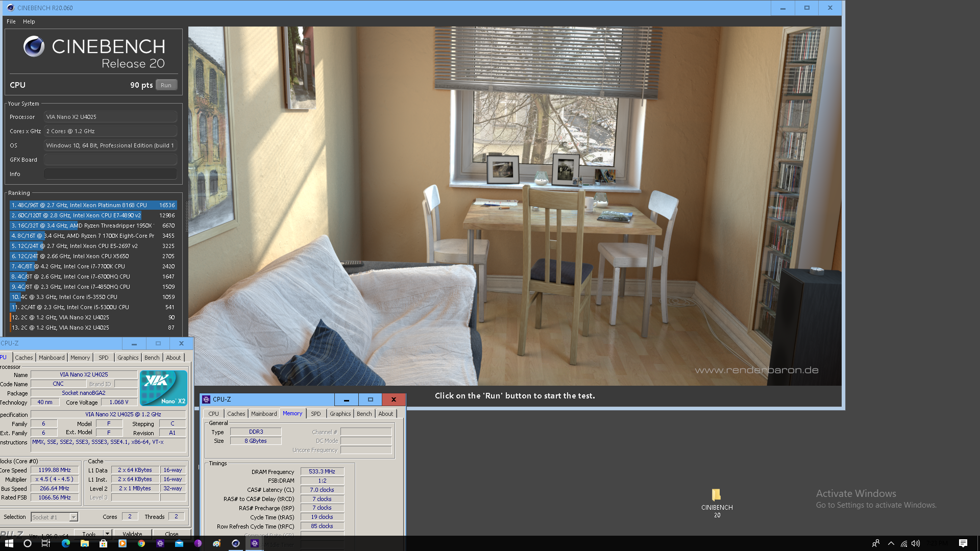980x551 pixels.
Task: Click the network Wi-Fi tray icon
Action: point(903,543)
